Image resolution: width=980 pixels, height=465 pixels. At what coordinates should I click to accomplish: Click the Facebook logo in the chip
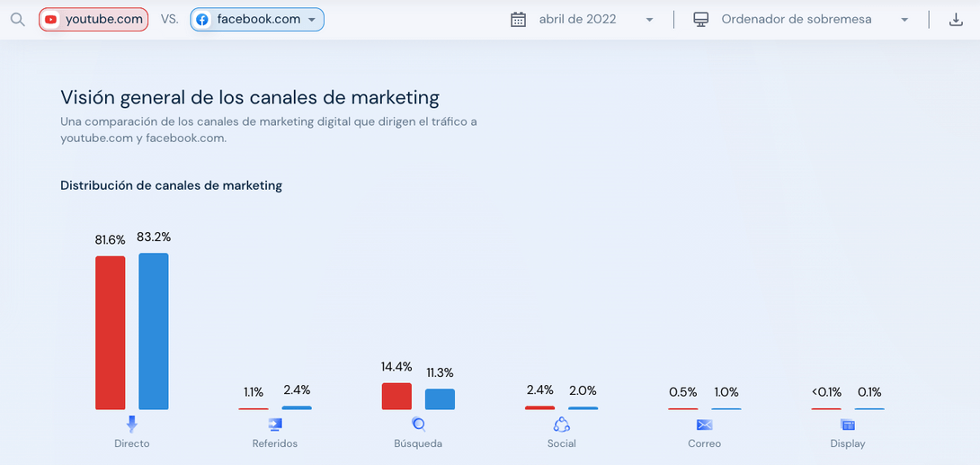[x=203, y=20]
